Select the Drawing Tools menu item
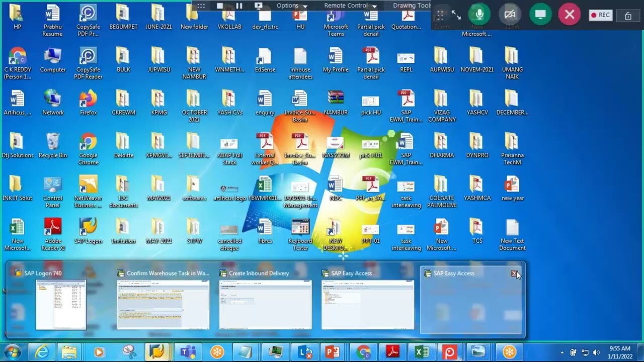 (x=412, y=6)
